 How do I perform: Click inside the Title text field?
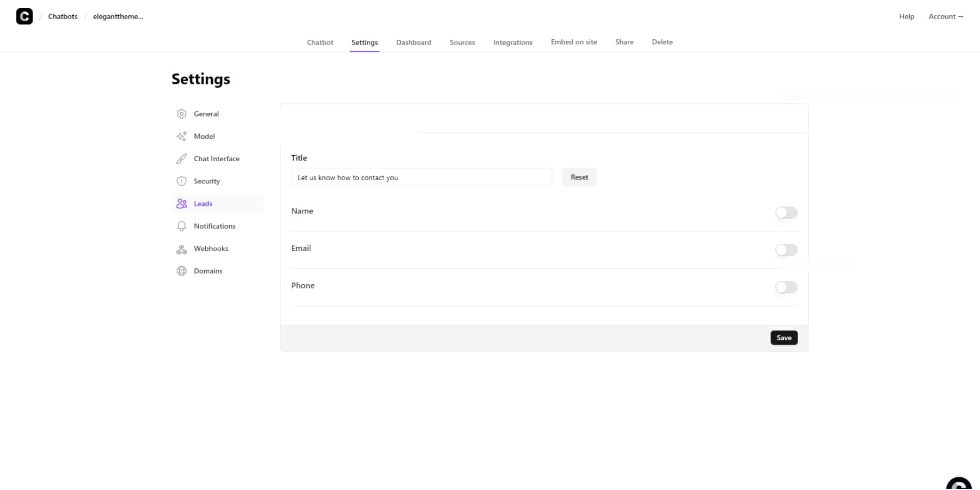point(421,177)
